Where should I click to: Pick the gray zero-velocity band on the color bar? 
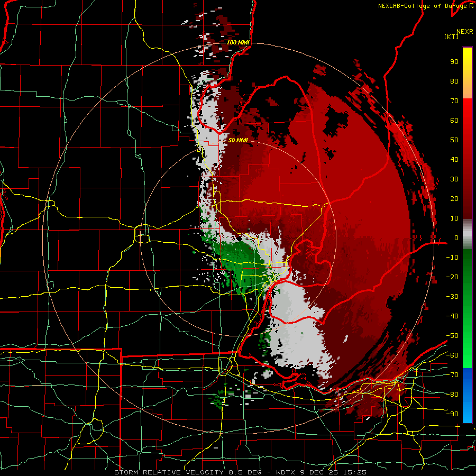click(467, 234)
